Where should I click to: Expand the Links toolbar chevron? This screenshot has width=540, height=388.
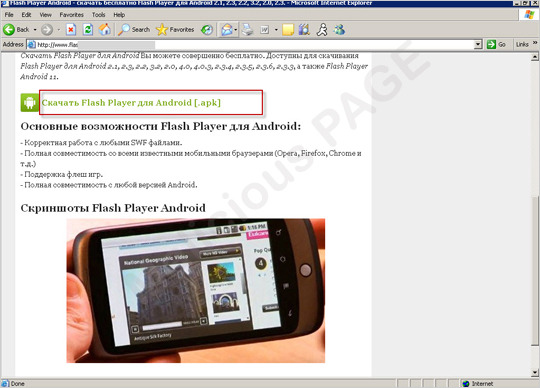(x=535, y=43)
